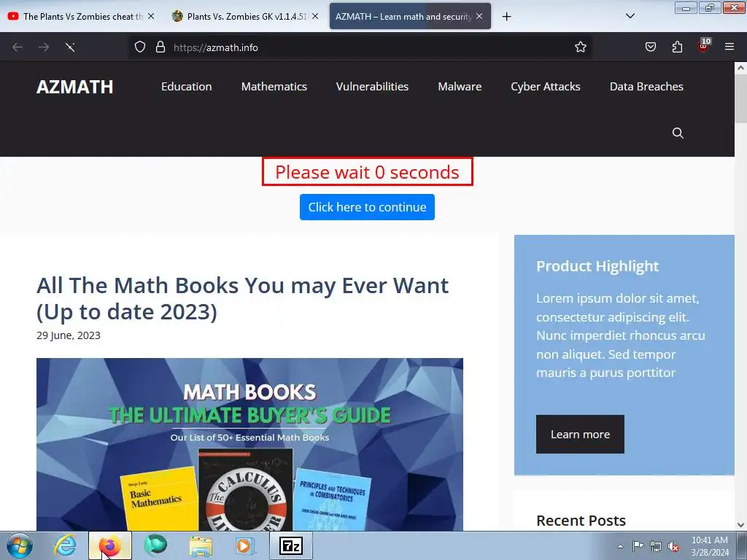Image resolution: width=747 pixels, height=560 pixels.
Task: Open the Vulnerabilities menu item
Action: [372, 87]
